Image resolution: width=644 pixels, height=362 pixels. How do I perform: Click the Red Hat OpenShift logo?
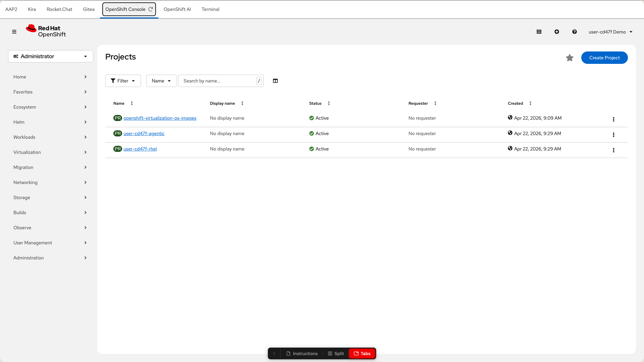(x=46, y=31)
